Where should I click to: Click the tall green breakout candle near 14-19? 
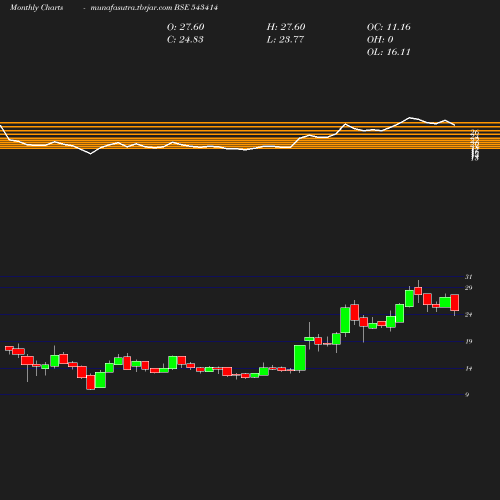click(x=300, y=358)
